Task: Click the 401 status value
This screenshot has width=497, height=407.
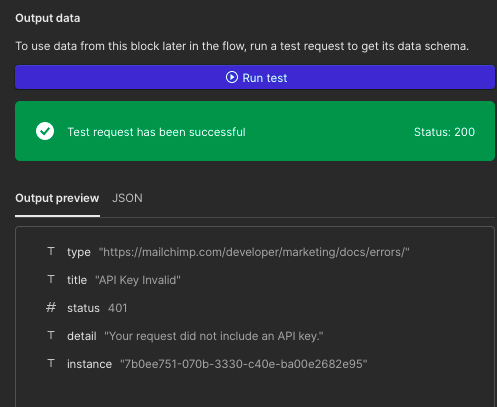Action: click(x=117, y=308)
